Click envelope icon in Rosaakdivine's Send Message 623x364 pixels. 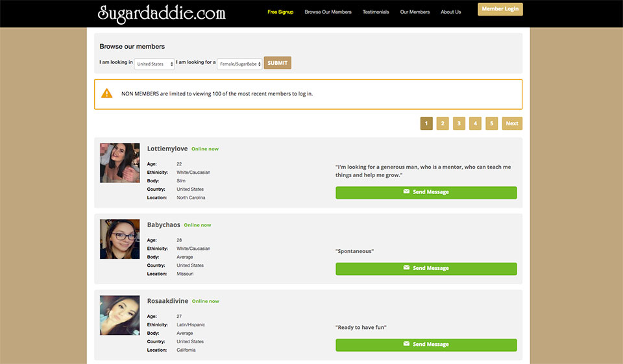point(406,345)
